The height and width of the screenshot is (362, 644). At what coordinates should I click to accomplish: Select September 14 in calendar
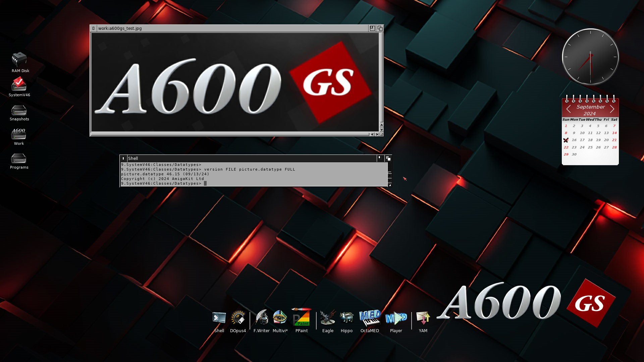click(x=614, y=133)
